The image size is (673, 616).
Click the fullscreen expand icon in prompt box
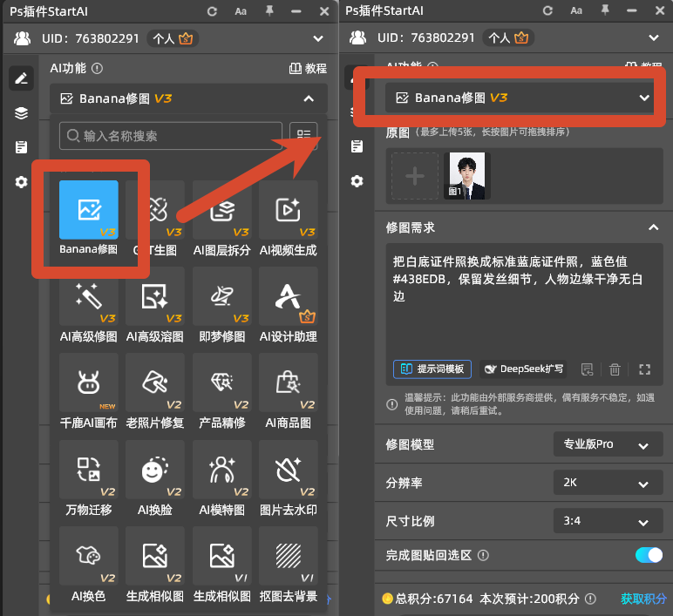click(645, 369)
